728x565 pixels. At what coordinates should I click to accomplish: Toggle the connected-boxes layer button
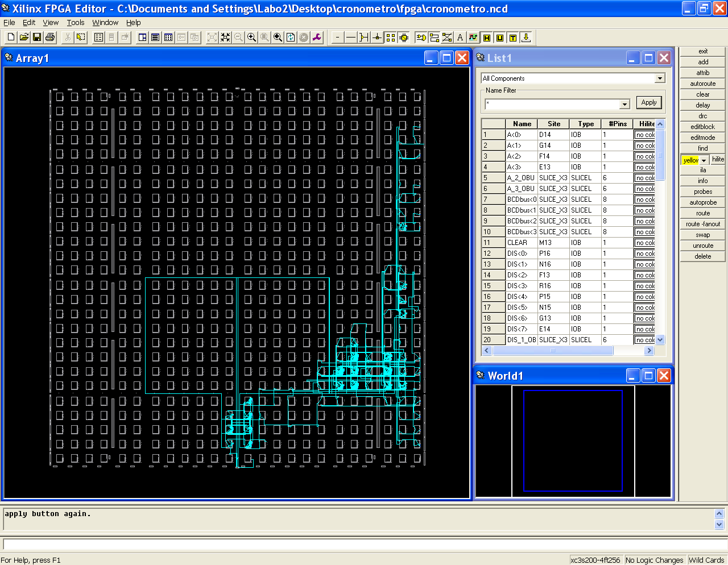click(434, 37)
